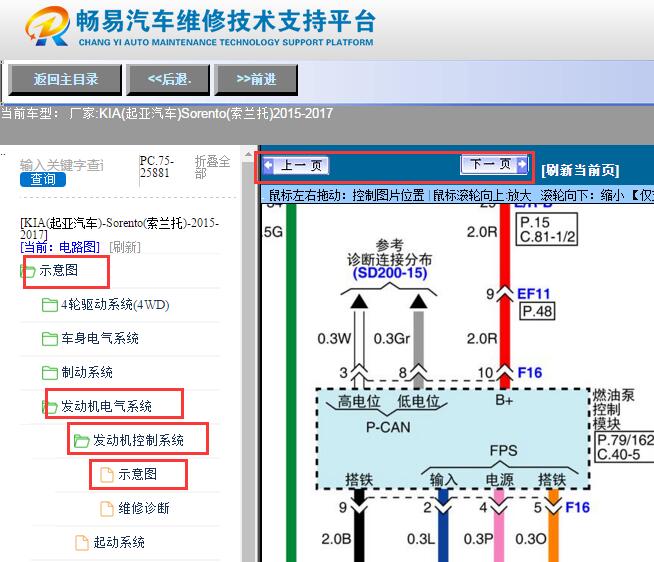Click 折叠全部 to collapse the tree

pos(212,166)
